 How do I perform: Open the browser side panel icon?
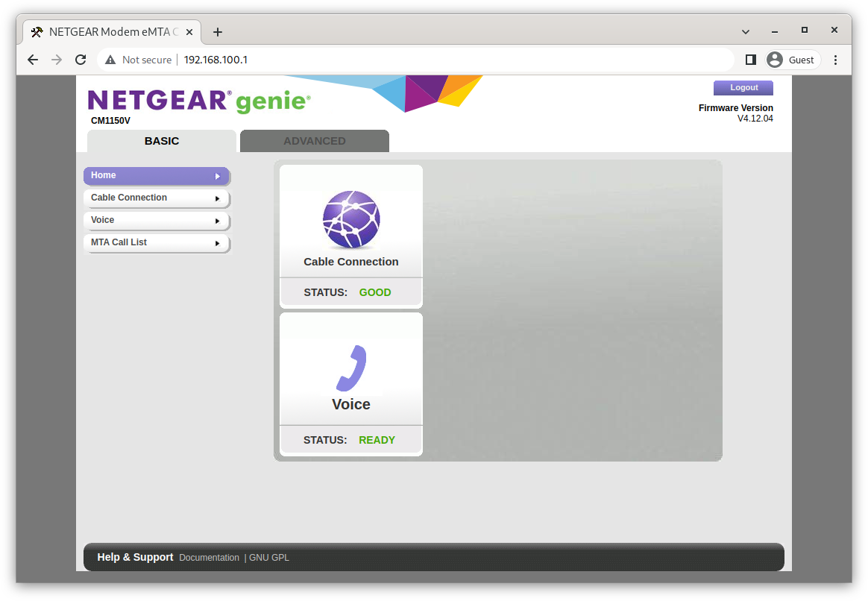[751, 60]
